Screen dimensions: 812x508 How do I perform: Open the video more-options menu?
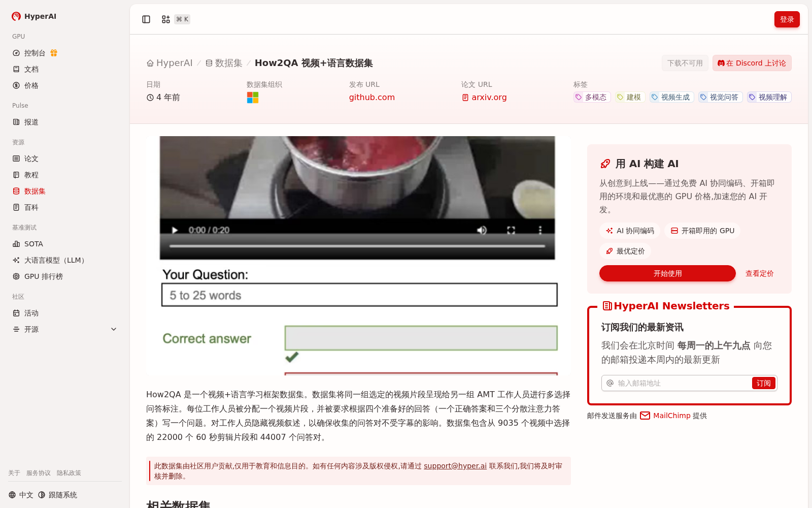(x=540, y=230)
